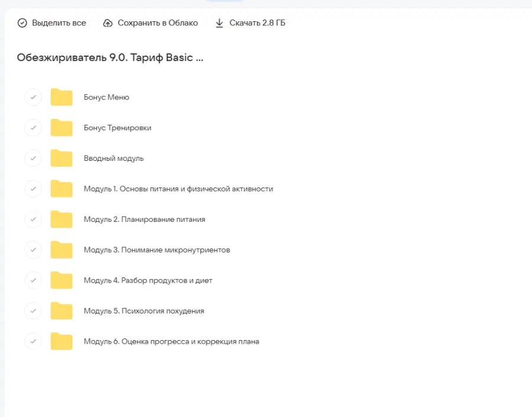This screenshot has width=532, height=417.
Task: Select the checkbox for Модуль 2 folder
Action: coord(33,219)
